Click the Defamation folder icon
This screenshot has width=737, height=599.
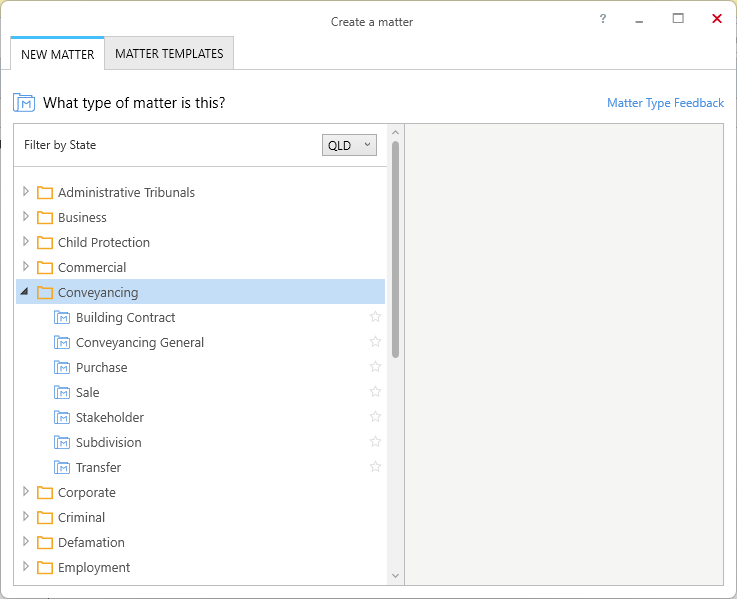point(45,543)
